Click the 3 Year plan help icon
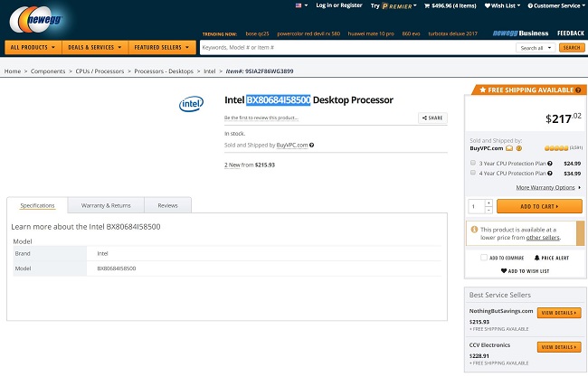Screen dimensions: 588x377 548,164
